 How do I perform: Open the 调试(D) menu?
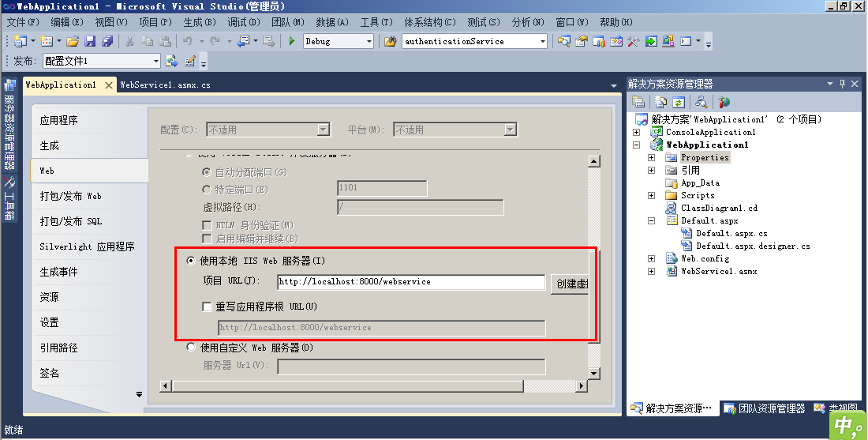(x=244, y=22)
